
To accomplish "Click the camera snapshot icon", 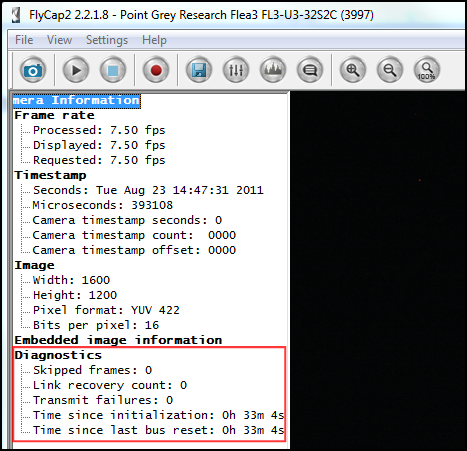I will pyautogui.click(x=33, y=70).
